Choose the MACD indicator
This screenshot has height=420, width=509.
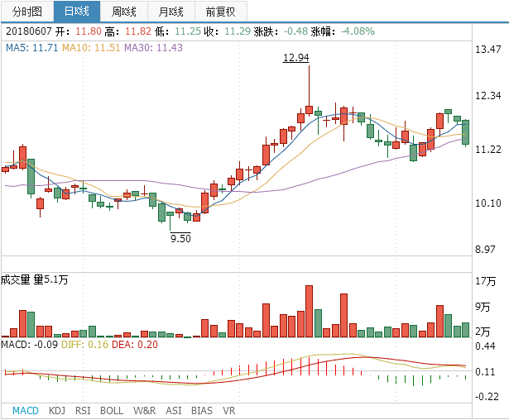pyautogui.click(x=26, y=411)
